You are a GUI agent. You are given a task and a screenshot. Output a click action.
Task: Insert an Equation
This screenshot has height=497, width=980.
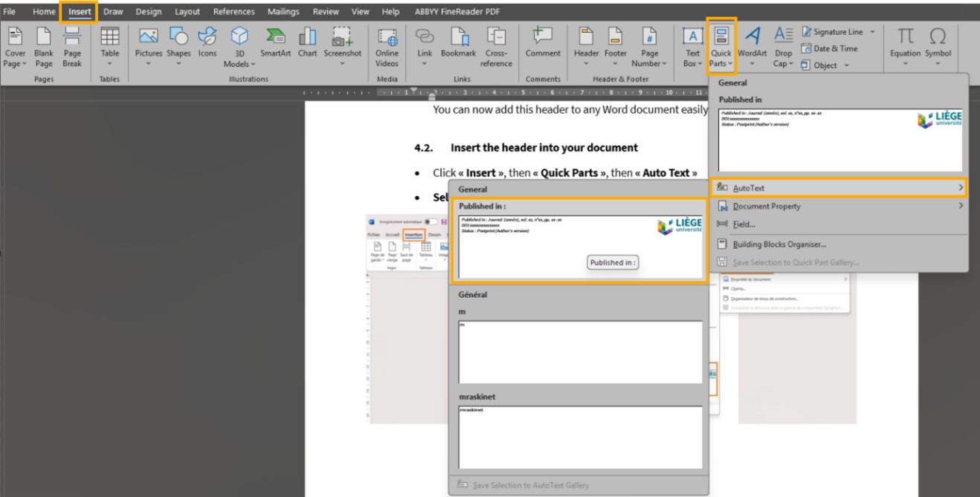tap(906, 48)
